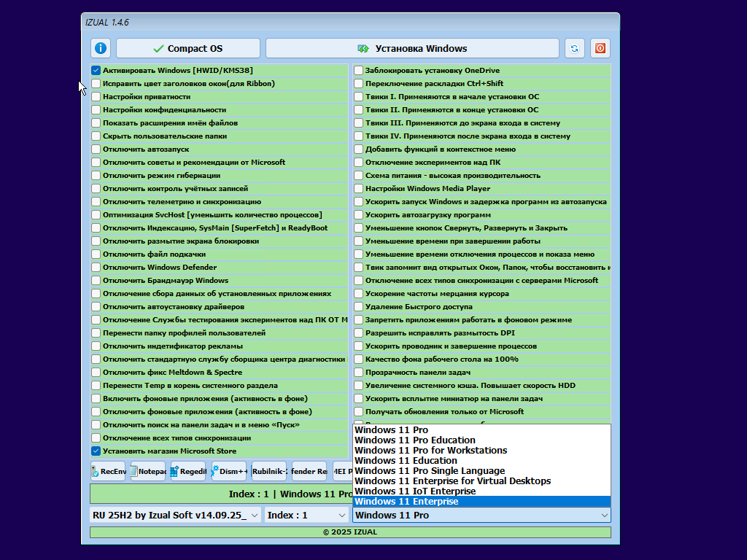747x560 pixels.
Task: Check Переключение раскладки Ctrl+Shift
Action: pos(359,83)
